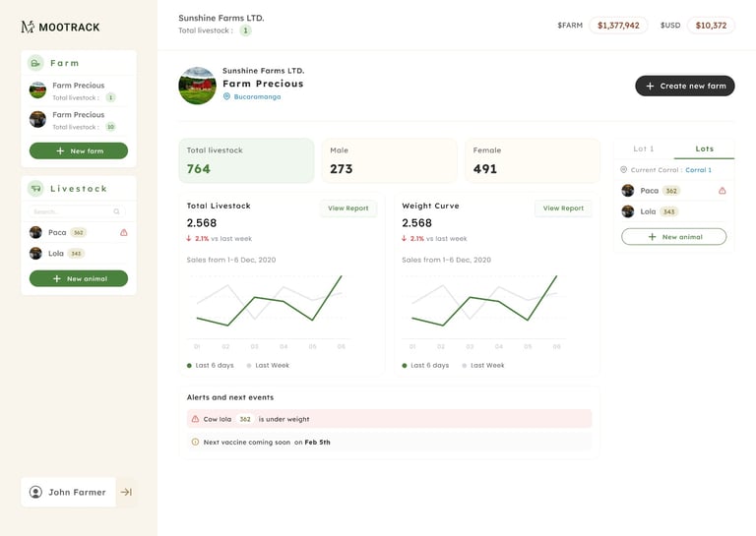756x536 pixels.
Task: Click the Bucaramanga location pin icon
Action: coord(226,96)
